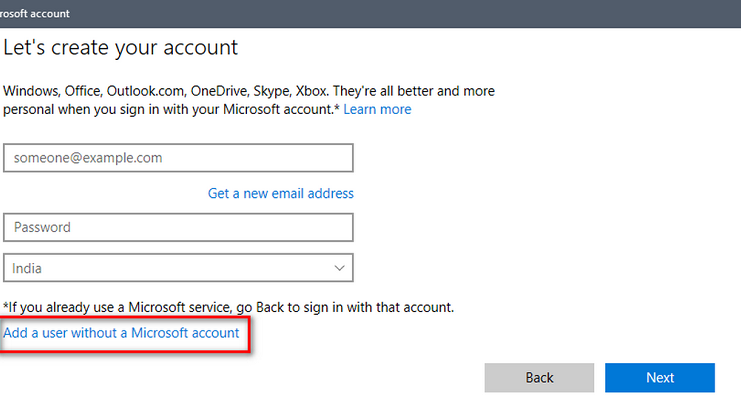Focus the Password input box
The image size is (741, 400).
point(178,227)
